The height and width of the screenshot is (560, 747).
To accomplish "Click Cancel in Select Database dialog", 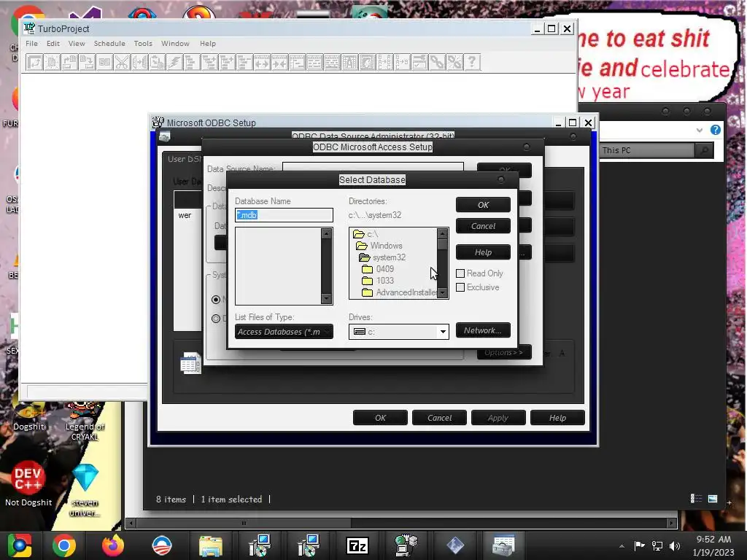I will click(483, 226).
